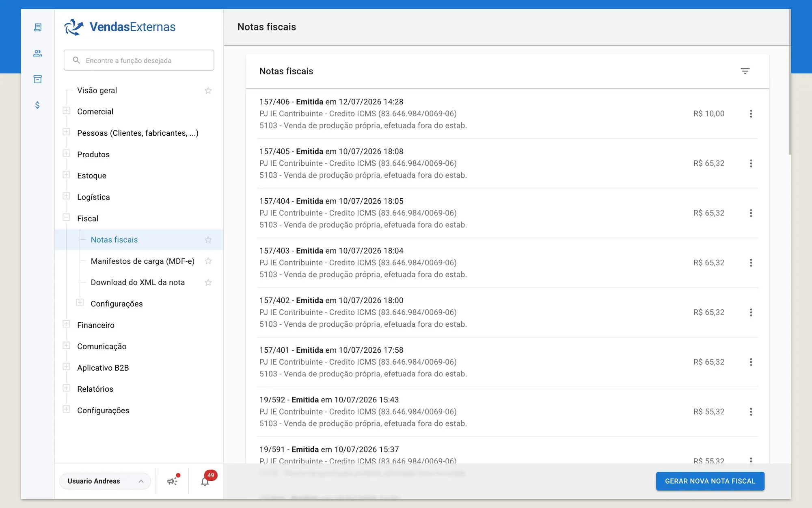Expand Configurações under Fiscal
Screen dimensions: 812x508
(80, 303)
